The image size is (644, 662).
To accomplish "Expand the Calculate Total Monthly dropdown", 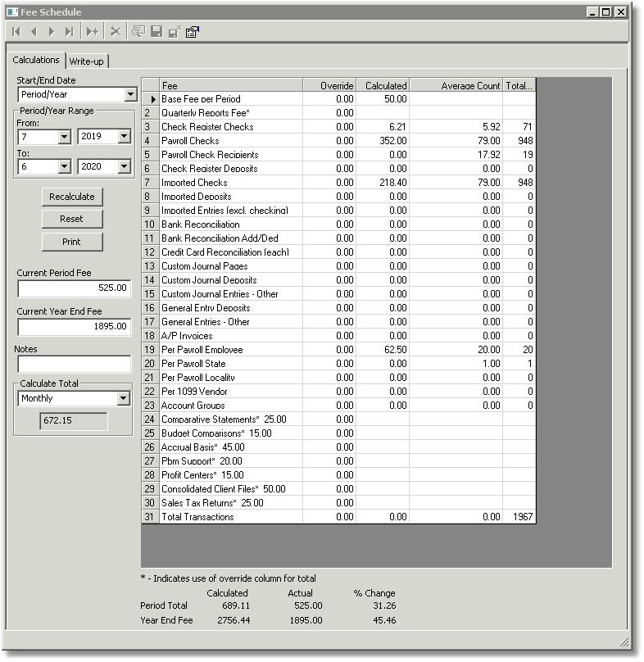I will (x=123, y=398).
